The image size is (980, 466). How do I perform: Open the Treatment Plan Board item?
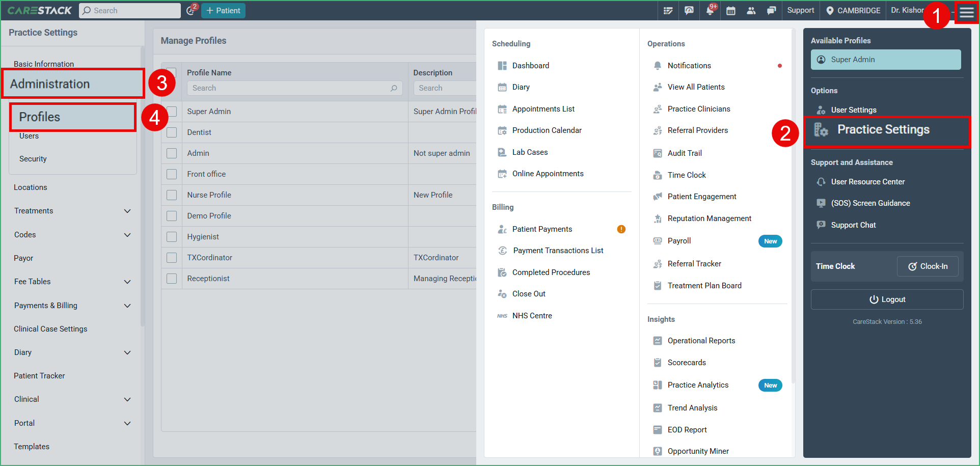pyautogui.click(x=704, y=286)
